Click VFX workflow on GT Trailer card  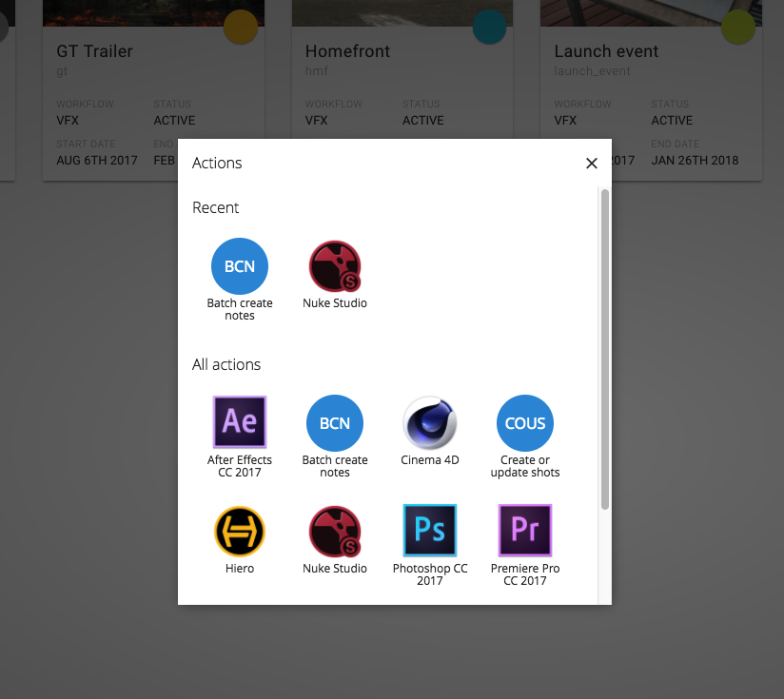[68, 121]
